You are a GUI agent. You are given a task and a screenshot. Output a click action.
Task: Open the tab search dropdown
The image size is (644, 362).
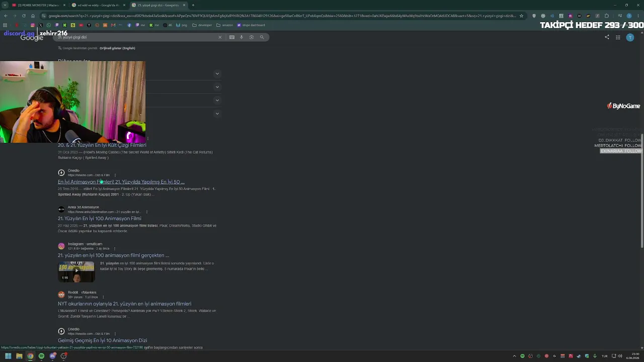tap(5, 5)
